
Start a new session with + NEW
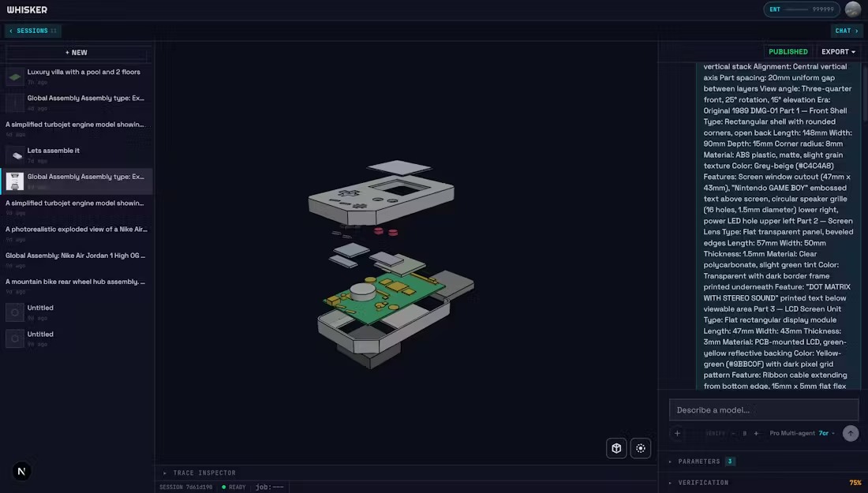click(x=77, y=53)
